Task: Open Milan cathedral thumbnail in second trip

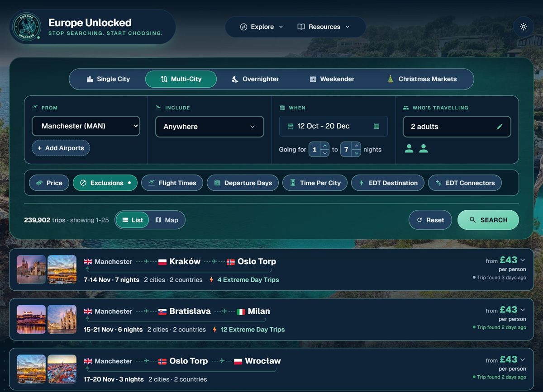Action: (x=62, y=319)
